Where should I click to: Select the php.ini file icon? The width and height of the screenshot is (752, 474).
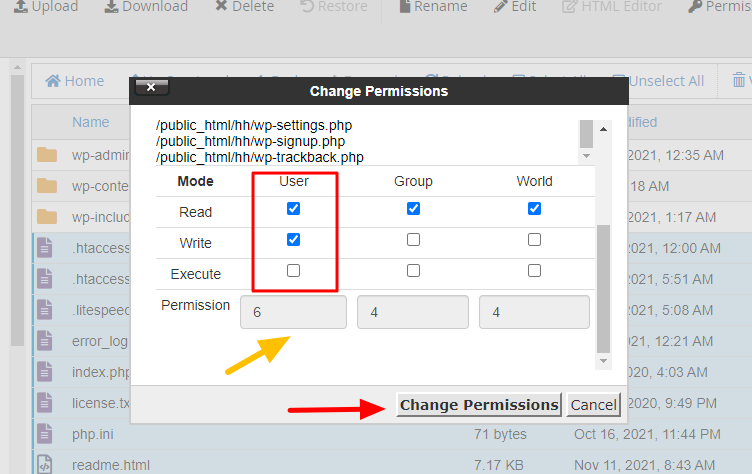(x=45, y=434)
